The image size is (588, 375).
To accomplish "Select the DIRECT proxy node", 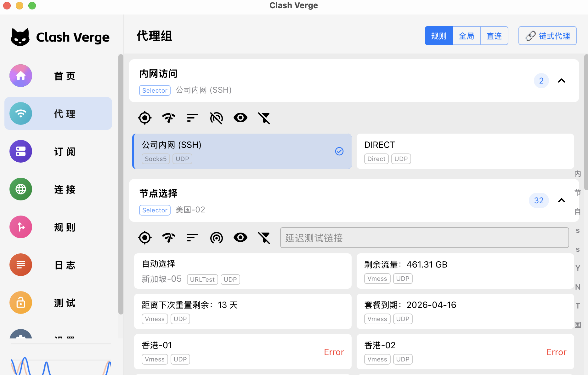I will pyautogui.click(x=465, y=151).
